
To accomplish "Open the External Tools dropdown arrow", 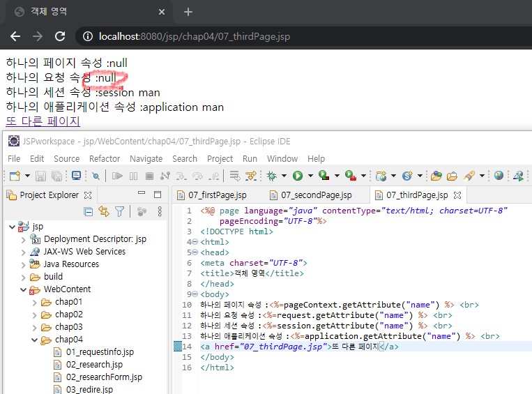I will tap(363, 176).
